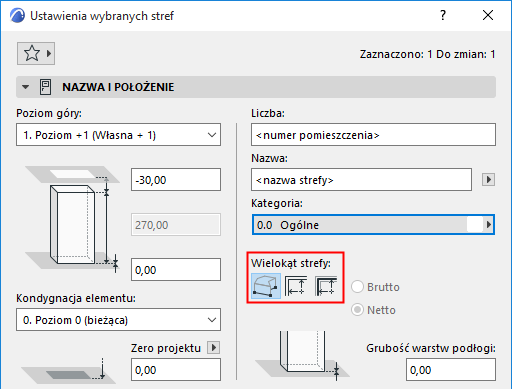512x389 pixels.
Task: Click the Nazwa field with nazwa strefy
Action: click(361, 180)
